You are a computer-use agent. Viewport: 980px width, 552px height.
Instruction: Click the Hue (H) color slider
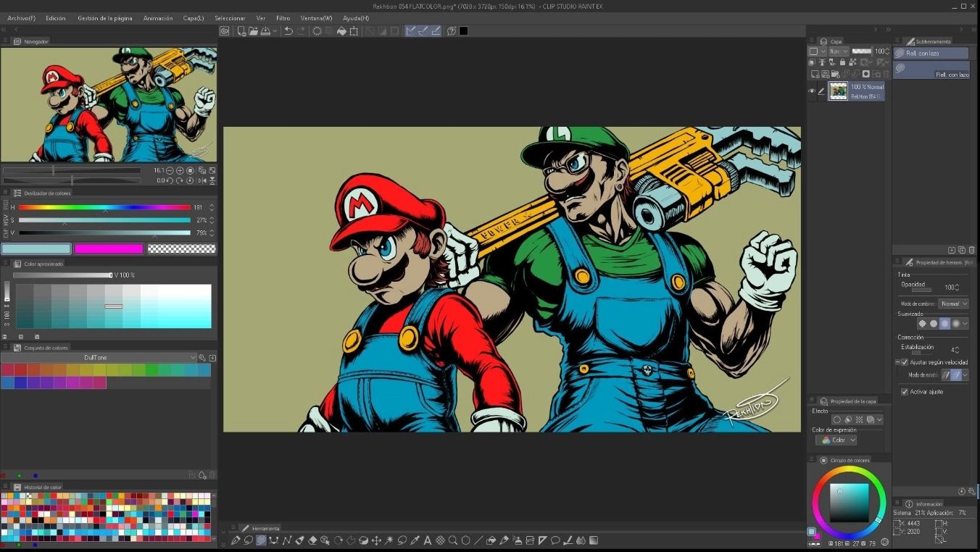pyautogui.click(x=105, y=207)
